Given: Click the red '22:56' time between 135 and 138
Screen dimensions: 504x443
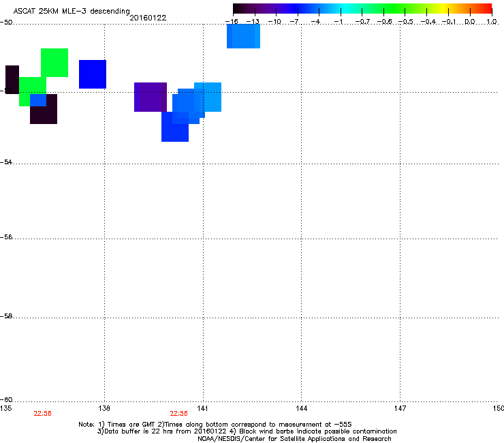Looking at the screenshot, I should click(x=42, y=414).
